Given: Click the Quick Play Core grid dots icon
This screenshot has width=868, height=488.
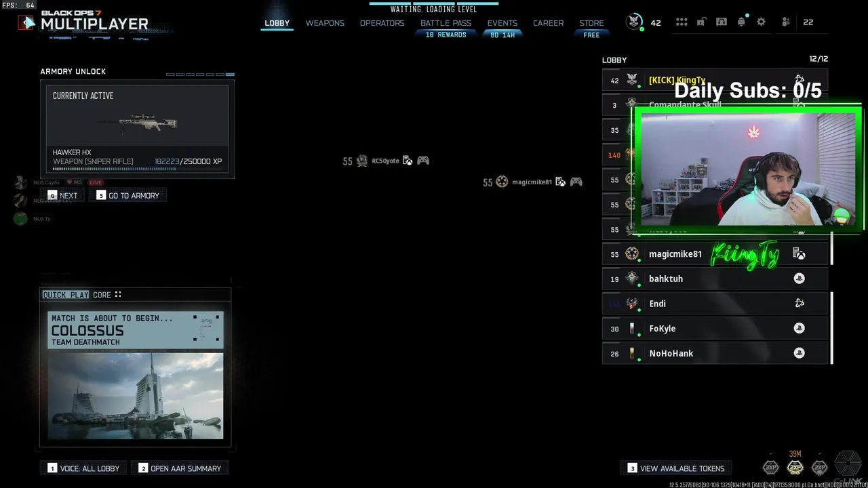Looking at the screenshot, I should click(x=118, y=295).
